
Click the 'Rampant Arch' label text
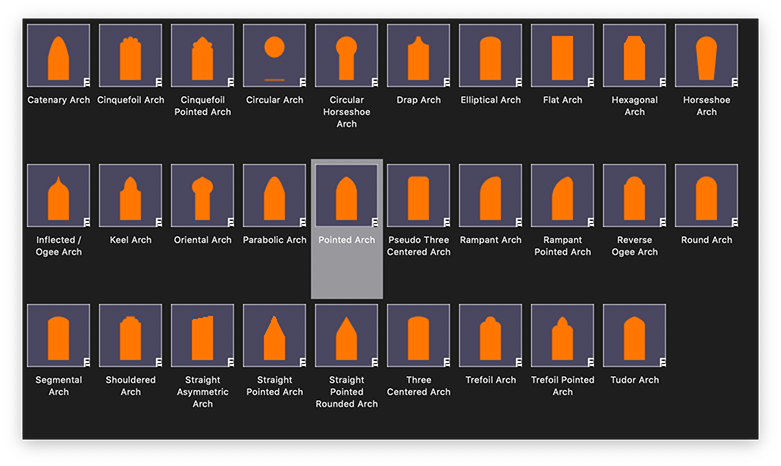tap(491, 240)
